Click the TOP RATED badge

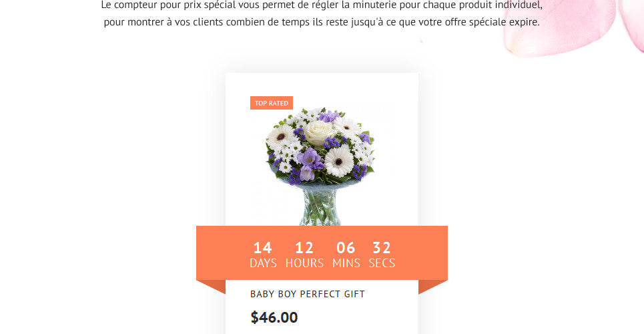tap(272, 103)
